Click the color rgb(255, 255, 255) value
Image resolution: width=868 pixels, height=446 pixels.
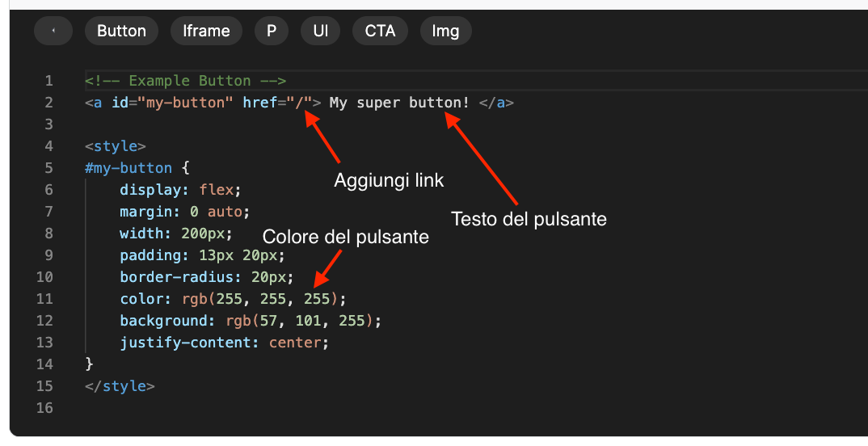point(263,299)
